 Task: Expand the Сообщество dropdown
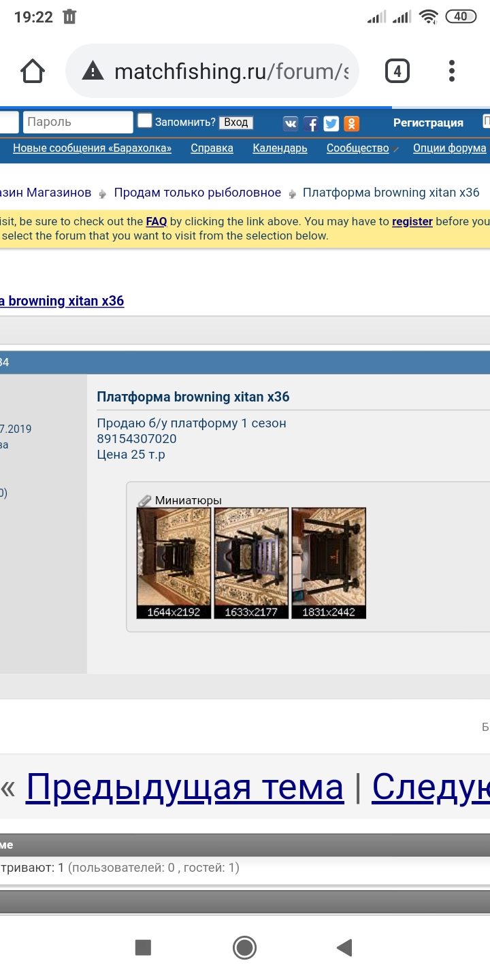click(361, 148)
